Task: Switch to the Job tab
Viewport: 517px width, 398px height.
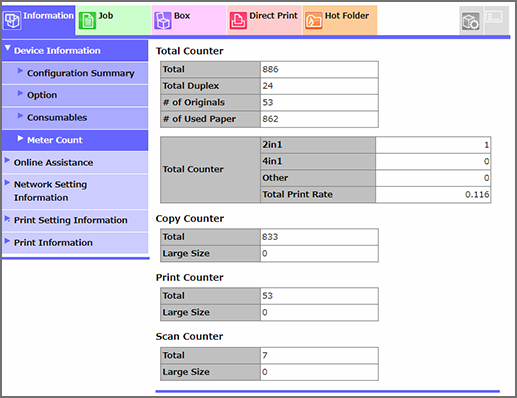Action: tap(113, 20)
